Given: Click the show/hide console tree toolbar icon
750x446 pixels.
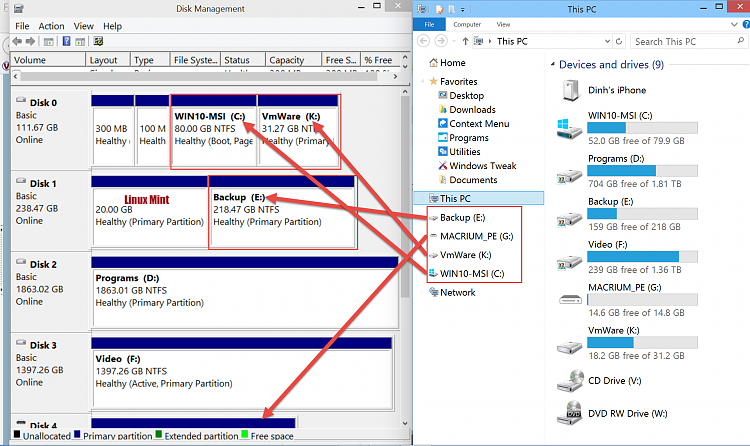Looking at the screenshot, I should pos(48,42).
